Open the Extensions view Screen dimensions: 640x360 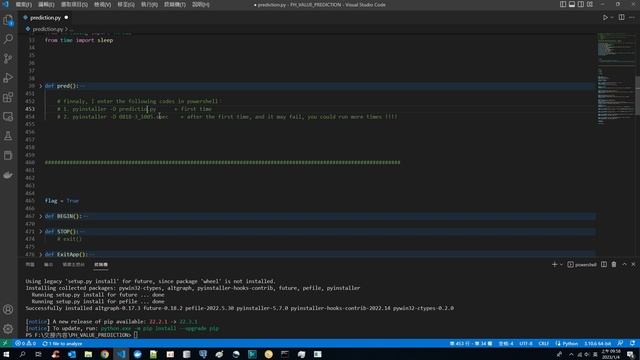8,97
